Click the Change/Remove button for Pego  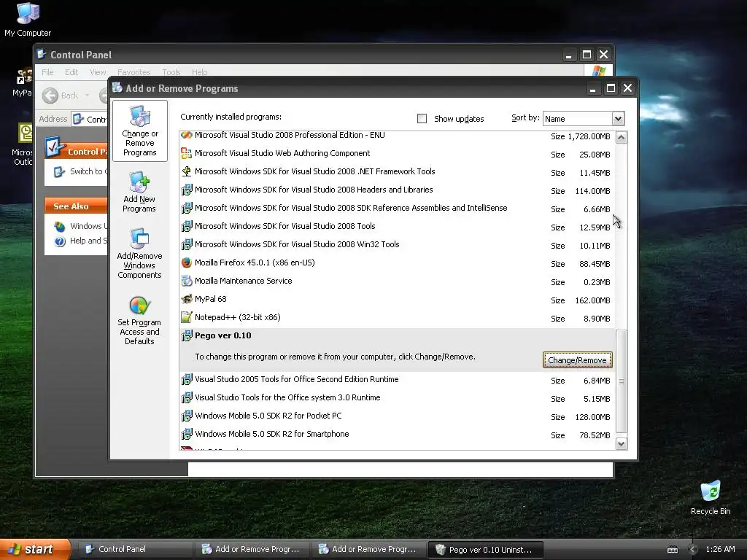(x=578, y=360)
